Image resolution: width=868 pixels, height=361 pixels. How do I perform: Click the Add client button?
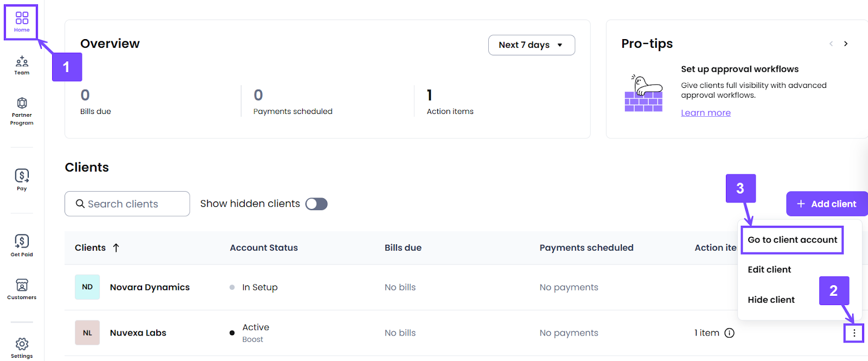click(827, 204)
